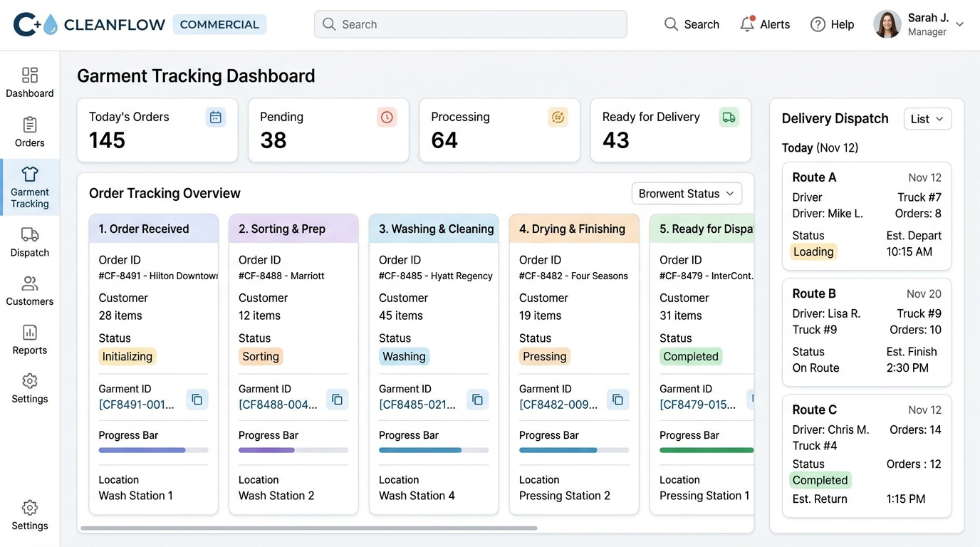Click order #CF-8488 - Marriott
This screenshot has height=547, width=980.
click(281, 276)
